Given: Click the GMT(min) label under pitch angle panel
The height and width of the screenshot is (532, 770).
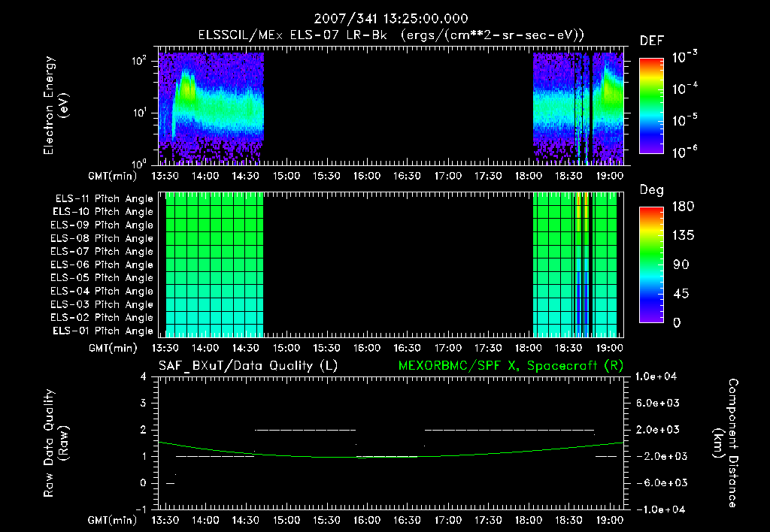Looking at the screenshot, I should pos(113,348).
